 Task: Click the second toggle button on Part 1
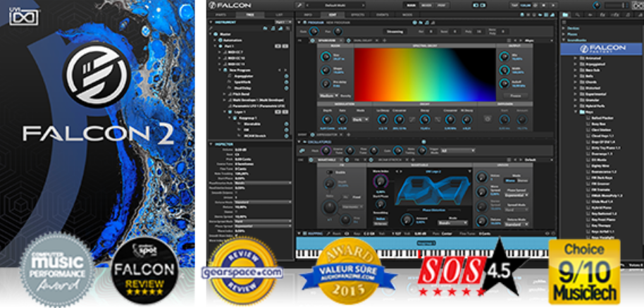click(x=285, y=47)
